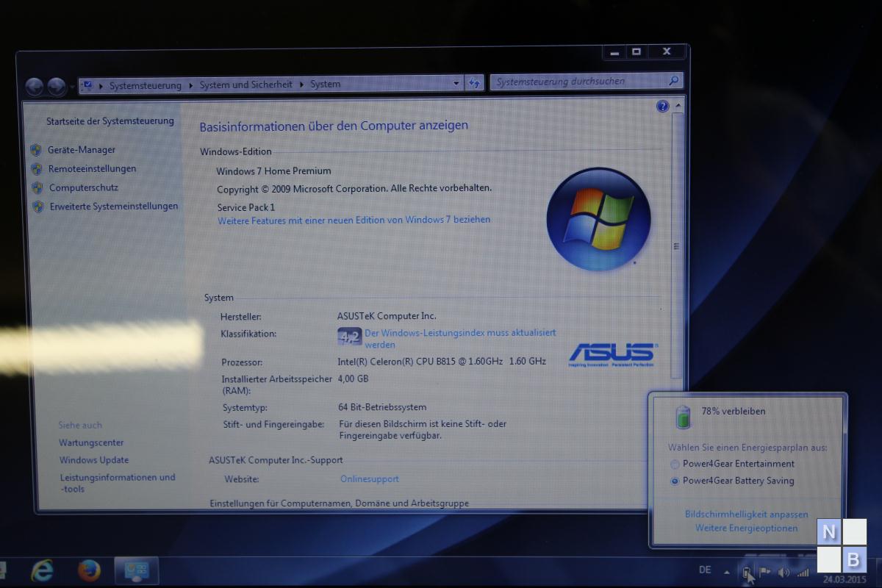Expand the recent pages dropdown arrow
The image size is (882, 588).
[72, 87]
